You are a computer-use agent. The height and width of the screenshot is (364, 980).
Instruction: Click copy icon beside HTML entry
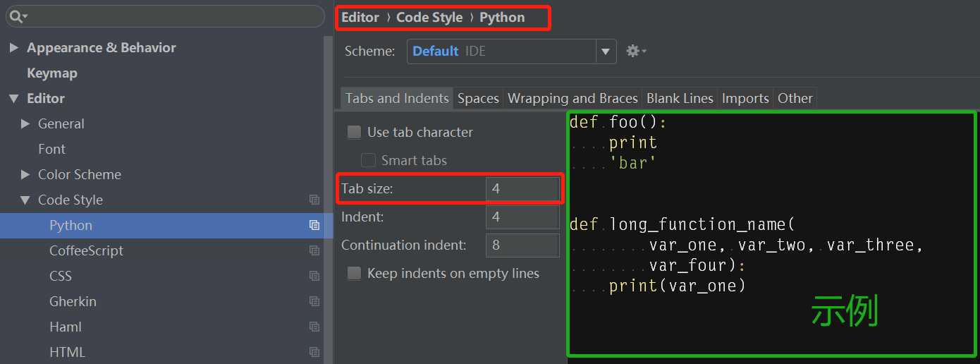point(314,352)
